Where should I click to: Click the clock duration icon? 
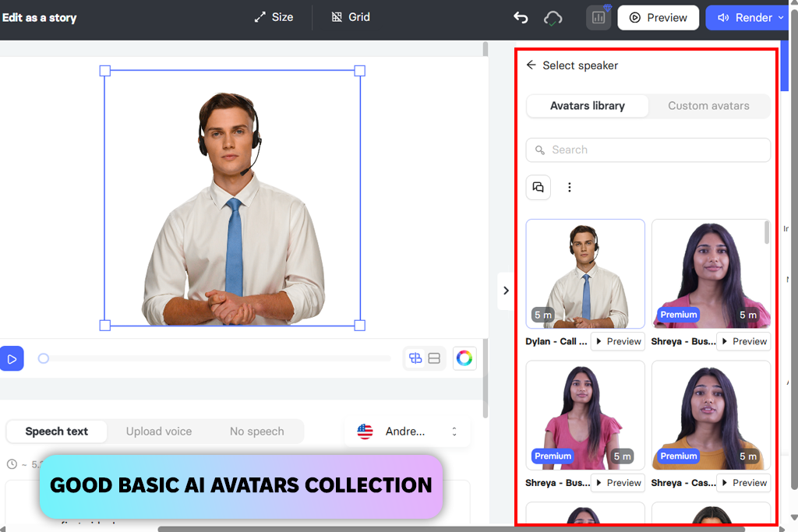point(12,464)
